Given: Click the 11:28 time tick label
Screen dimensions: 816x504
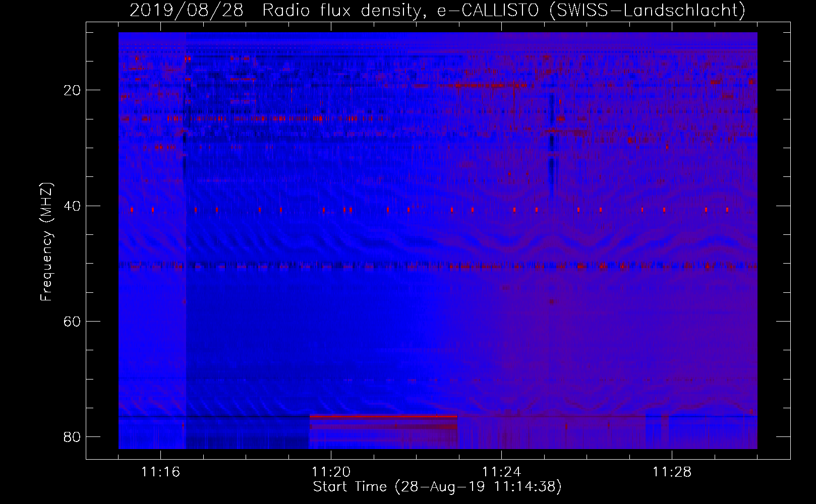Looking at the screenshot, I should pos(672,472).
